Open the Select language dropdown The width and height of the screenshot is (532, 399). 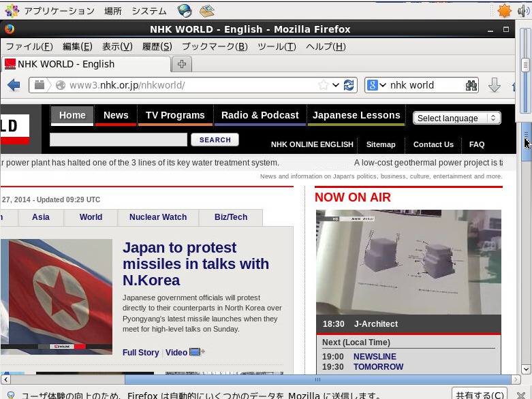tap(456, 118)
